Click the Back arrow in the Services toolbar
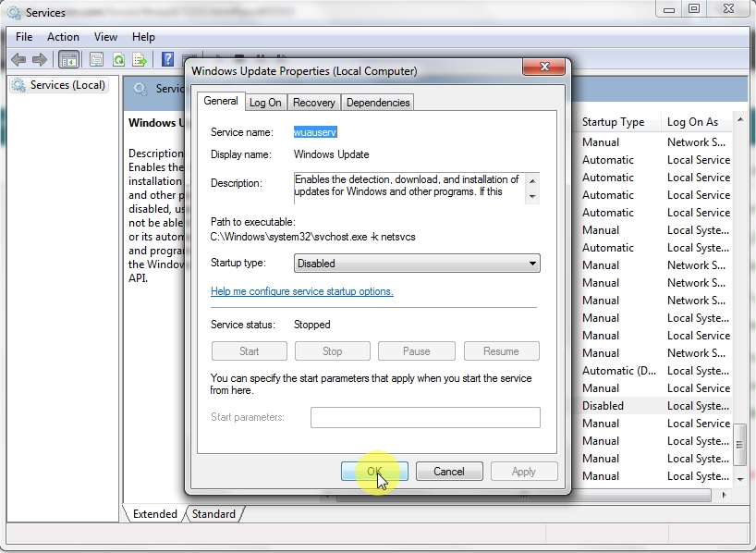The width and height of the screenshot is (756, 553). [x=18, y=60]
